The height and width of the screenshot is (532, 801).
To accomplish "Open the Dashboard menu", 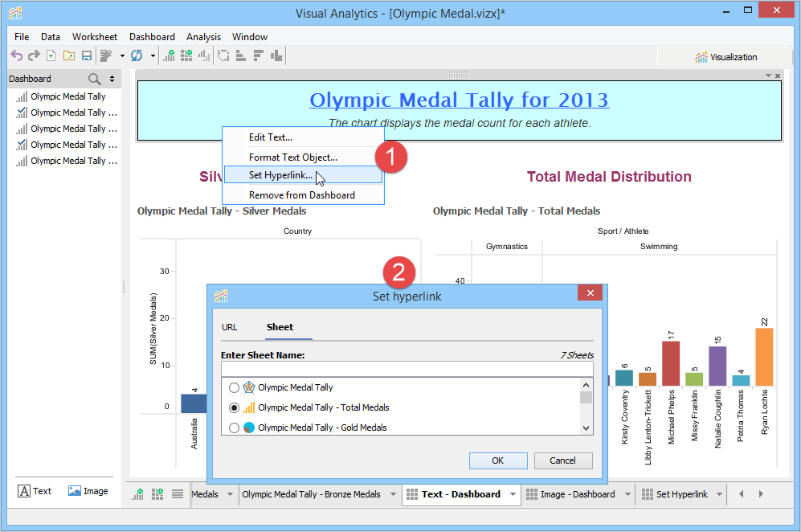I will 152,37.
